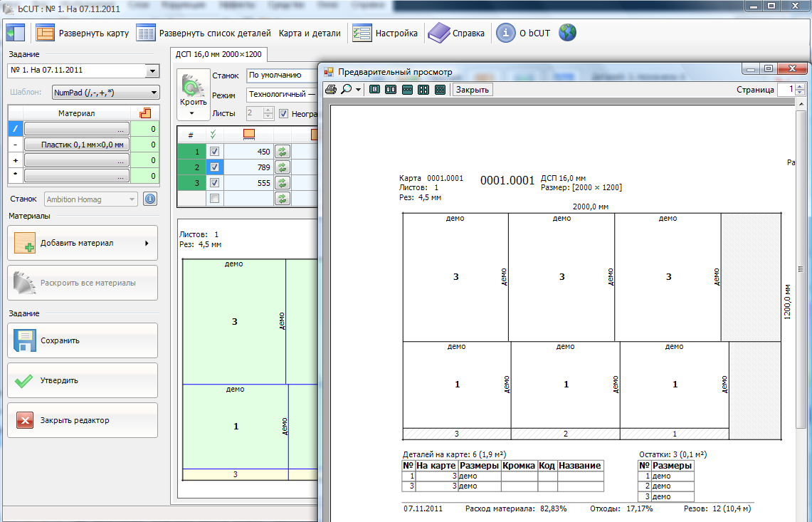Click the machine info icon next to Ambition Homag
The height and width of the screenshot is (522, 812).
point(150,199)
